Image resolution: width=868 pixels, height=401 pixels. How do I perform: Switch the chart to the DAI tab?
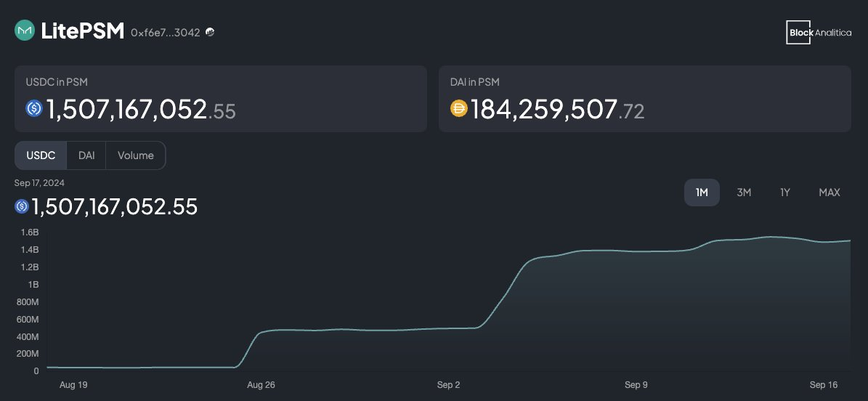86,155
